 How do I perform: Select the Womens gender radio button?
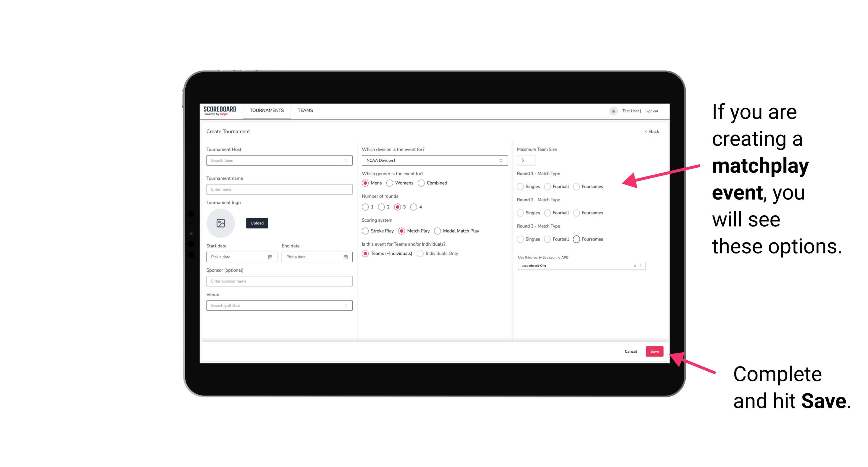pos(390,183)
